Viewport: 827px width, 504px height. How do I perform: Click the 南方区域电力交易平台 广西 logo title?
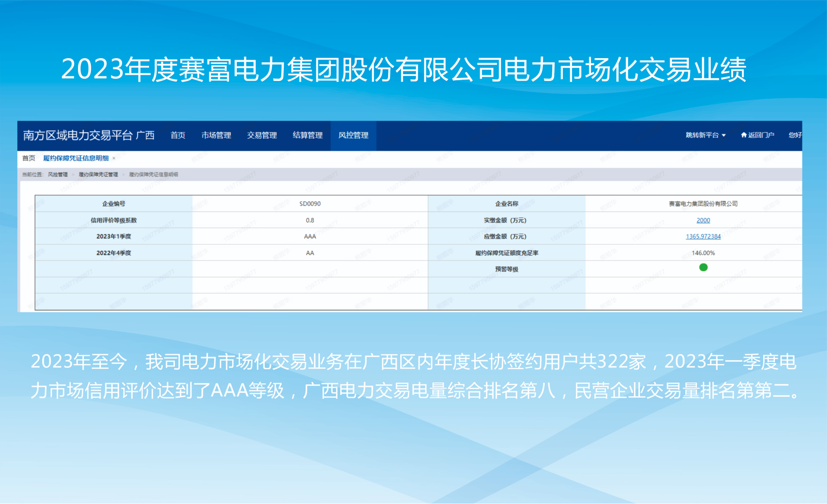pos(89,135)
